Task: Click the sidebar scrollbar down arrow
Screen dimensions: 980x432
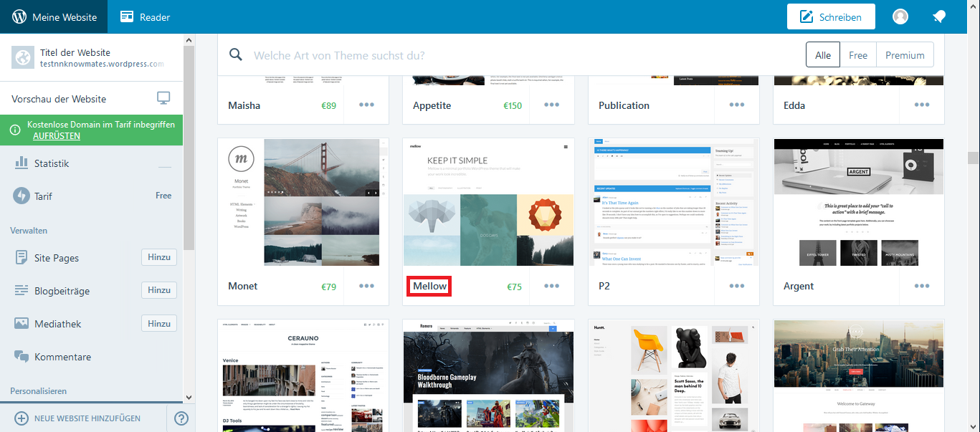Action: click(189, 397)
